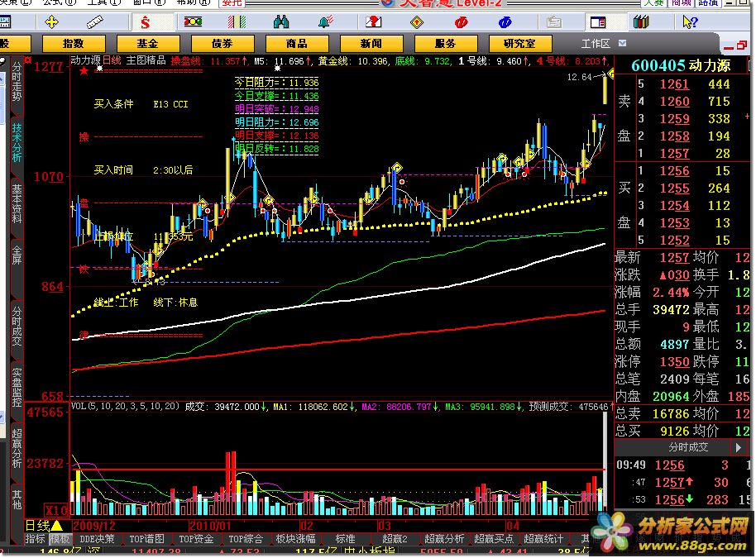Click the yellow four-way arrow move icon
Screen dimensions: 756x558
(53, 21)
